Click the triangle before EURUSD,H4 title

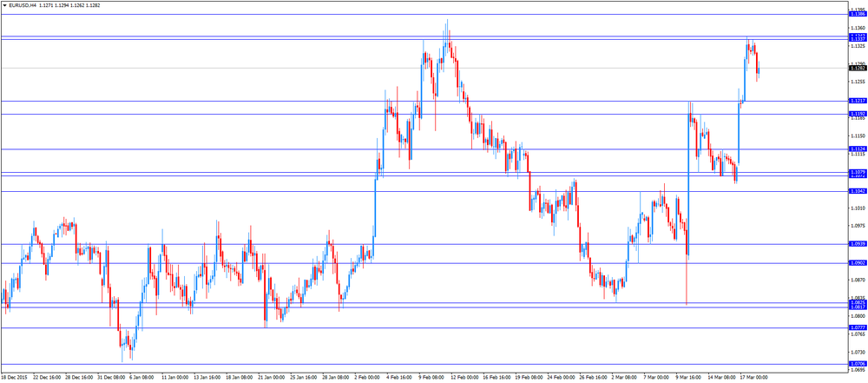click(x=4, y=5)
